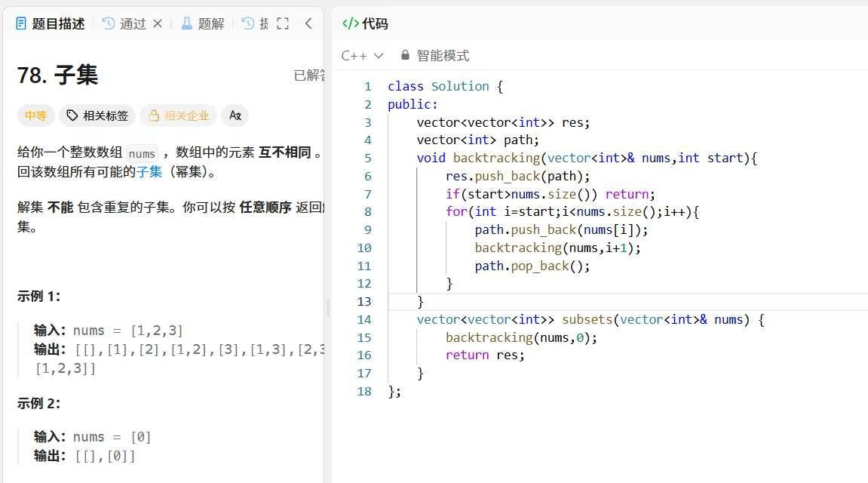This screenshot has width=868, height=483.
Task: Click the subsets function signature line
Action: pyautogui.click(x=590, y=319)
